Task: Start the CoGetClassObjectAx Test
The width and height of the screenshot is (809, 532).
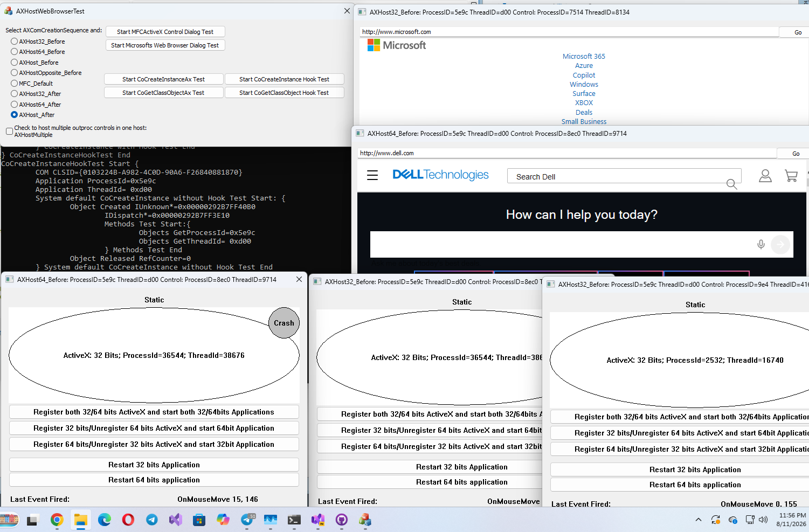Action: (x=163, y=93)
